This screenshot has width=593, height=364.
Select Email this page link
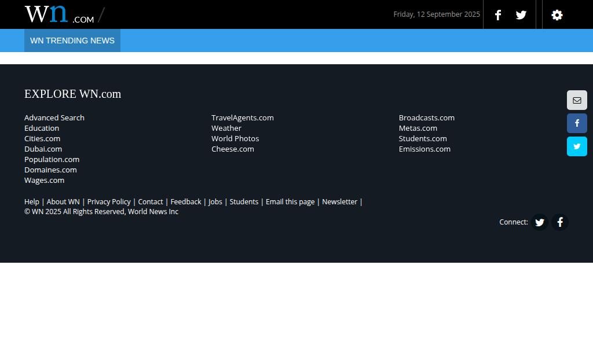tap(290, 202)
